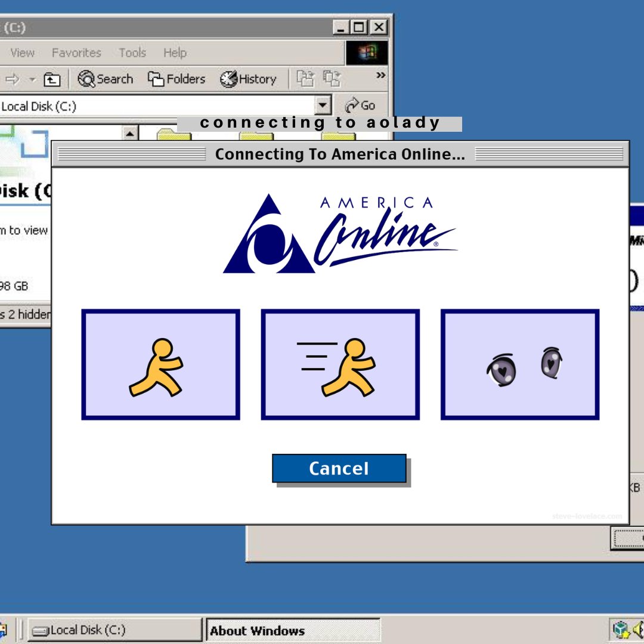This screenshot has width=644, height=644.
Task: Click the America Online triangle logo
Action: click(269, 234)
